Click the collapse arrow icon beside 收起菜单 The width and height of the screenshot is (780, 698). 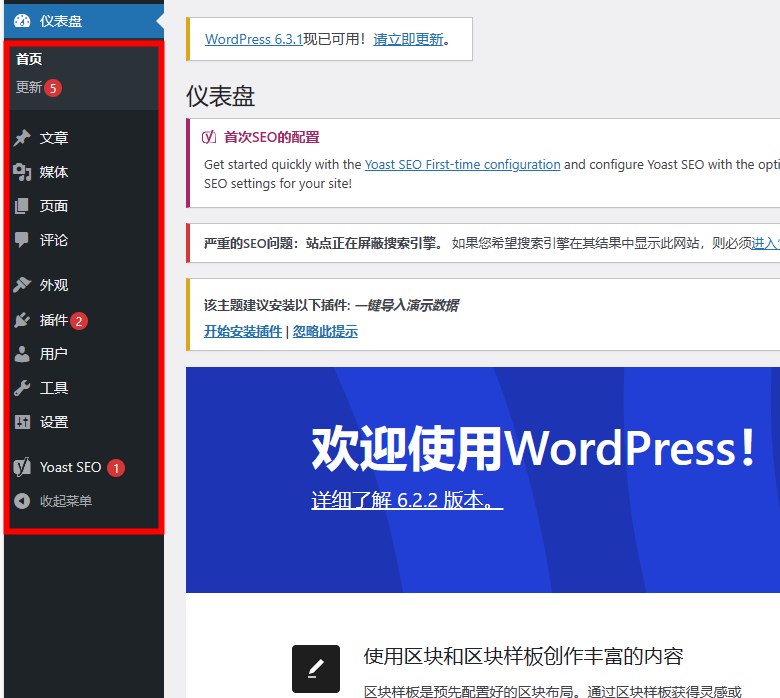22,500
